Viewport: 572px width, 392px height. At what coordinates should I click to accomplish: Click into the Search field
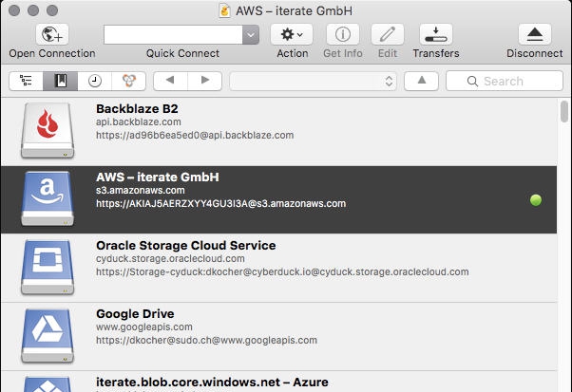pos(509,81)
